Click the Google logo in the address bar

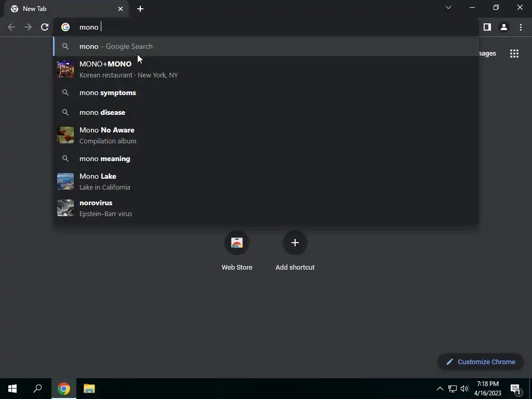click(x=65, y=27)
